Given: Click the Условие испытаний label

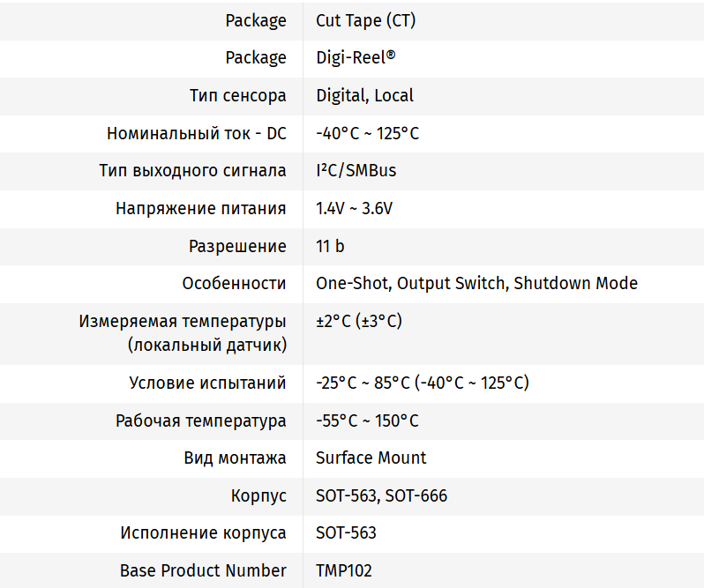Looking at the screenshot, I should point(207,383).
